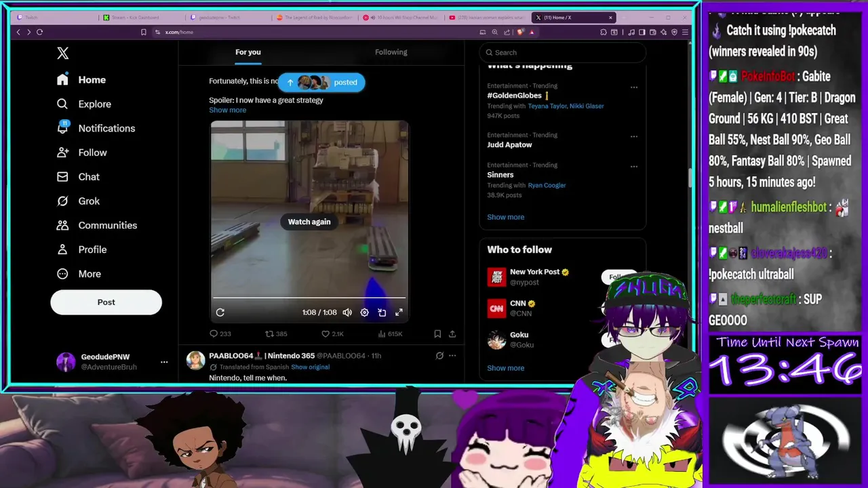Screen dimensions: 868x488
Task: Open Explore from the X sidebar
Action: click(84, 104)
